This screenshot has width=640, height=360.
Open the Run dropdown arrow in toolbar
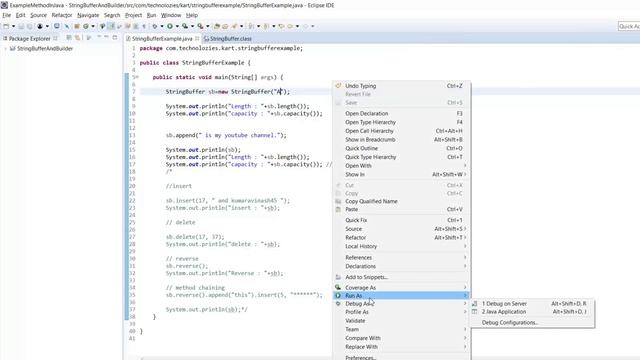(x=177, y=26)
